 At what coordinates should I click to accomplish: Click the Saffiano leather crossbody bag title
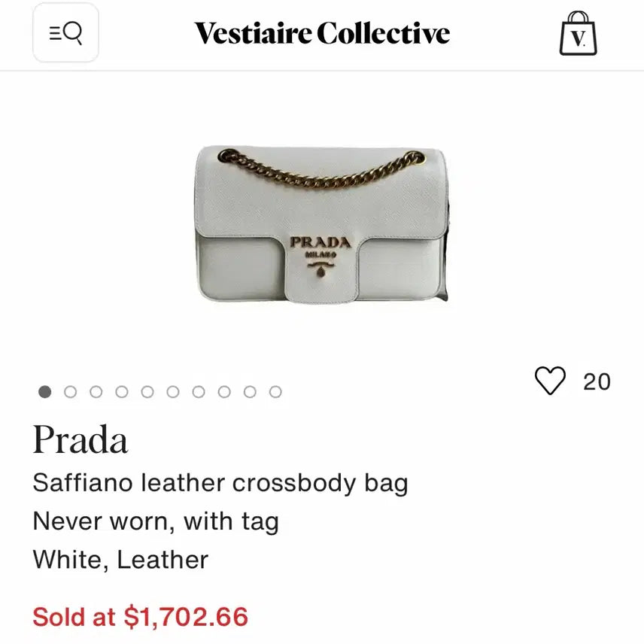[x=220, y=482]
